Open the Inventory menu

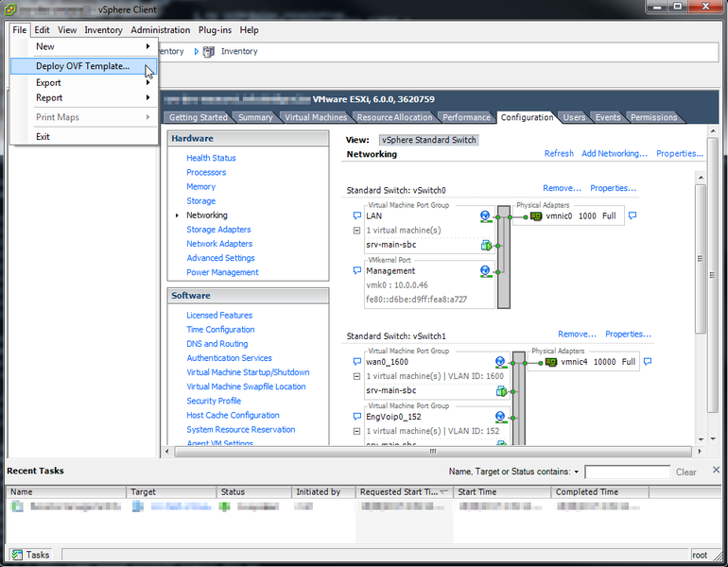pos(103,30)
